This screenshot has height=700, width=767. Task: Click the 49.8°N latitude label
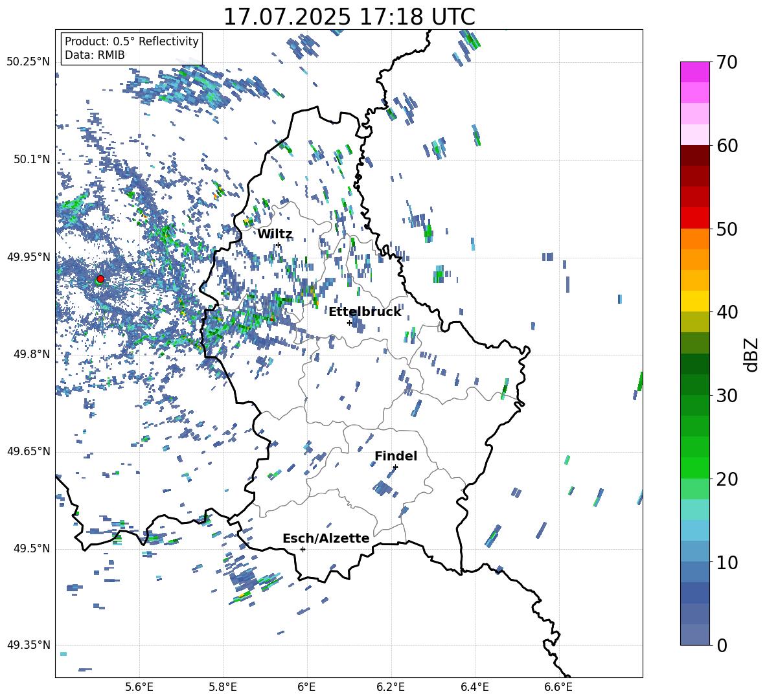(32, 354)
